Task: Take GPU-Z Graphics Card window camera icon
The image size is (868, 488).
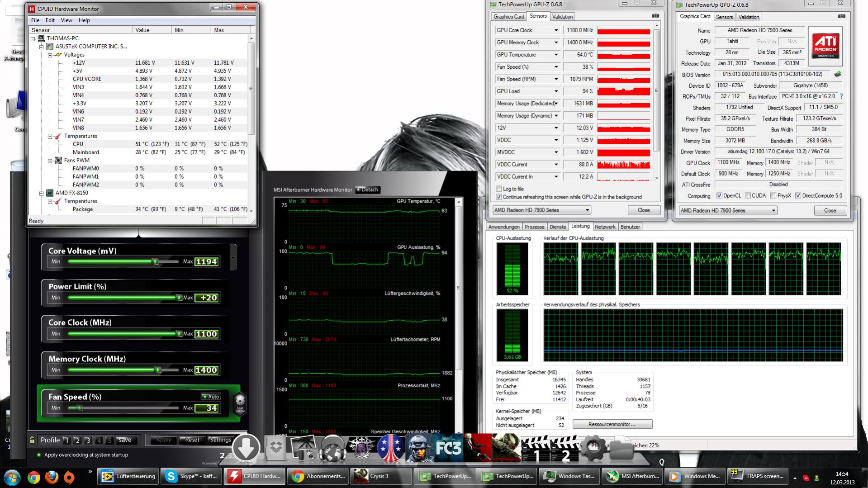Action: [x=841, y=16]
